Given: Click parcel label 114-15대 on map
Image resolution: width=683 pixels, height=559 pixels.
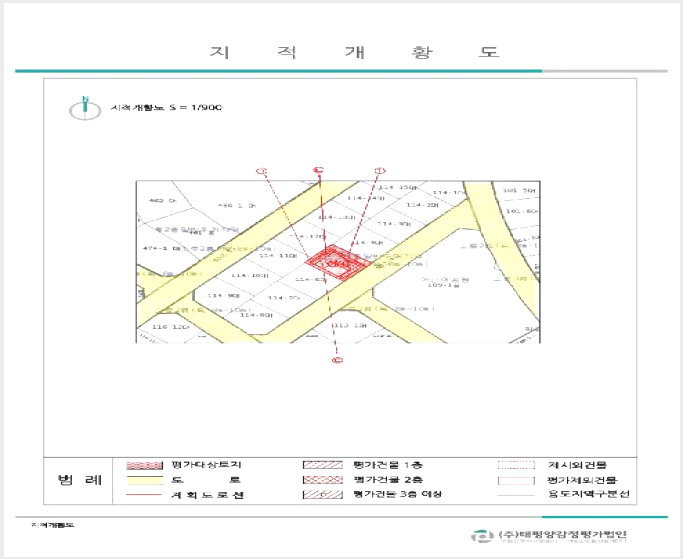Looking at the screenshot, I should [x=398, y=187].
